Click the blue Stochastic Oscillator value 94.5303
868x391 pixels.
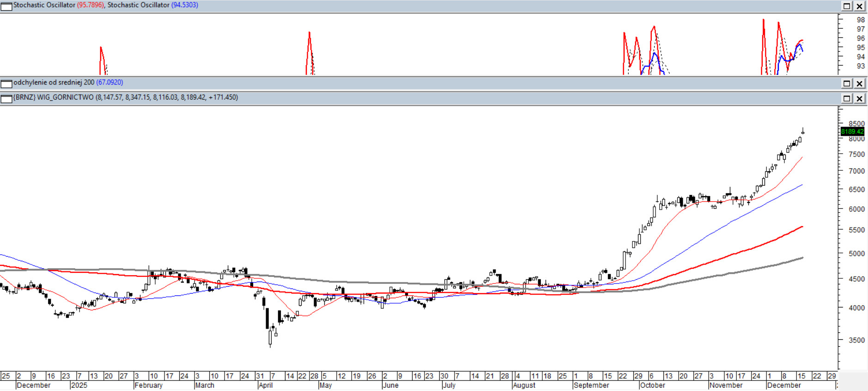[184, 5]
